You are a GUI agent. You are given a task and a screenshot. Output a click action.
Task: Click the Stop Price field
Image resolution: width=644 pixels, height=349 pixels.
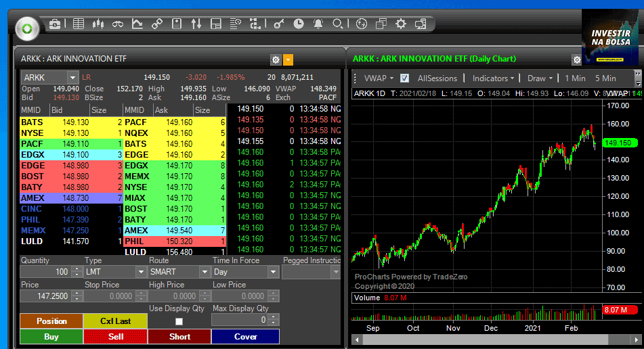pyautogui.click(x=110, y=296)
